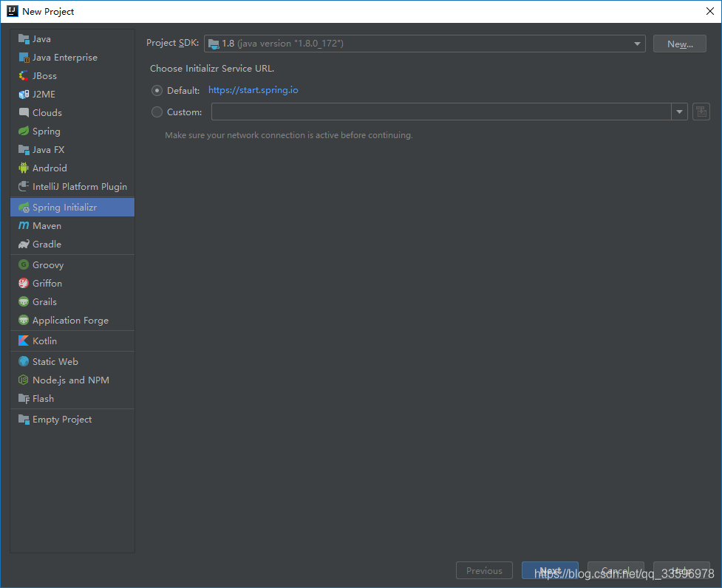722x588 pixels.
Task: Select Groovy in the project list
Action: pos(72,264)
